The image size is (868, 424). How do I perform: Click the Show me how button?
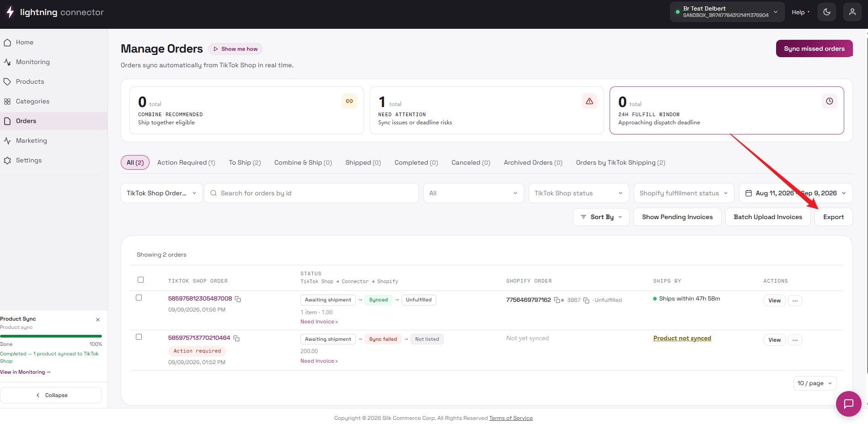236,49
